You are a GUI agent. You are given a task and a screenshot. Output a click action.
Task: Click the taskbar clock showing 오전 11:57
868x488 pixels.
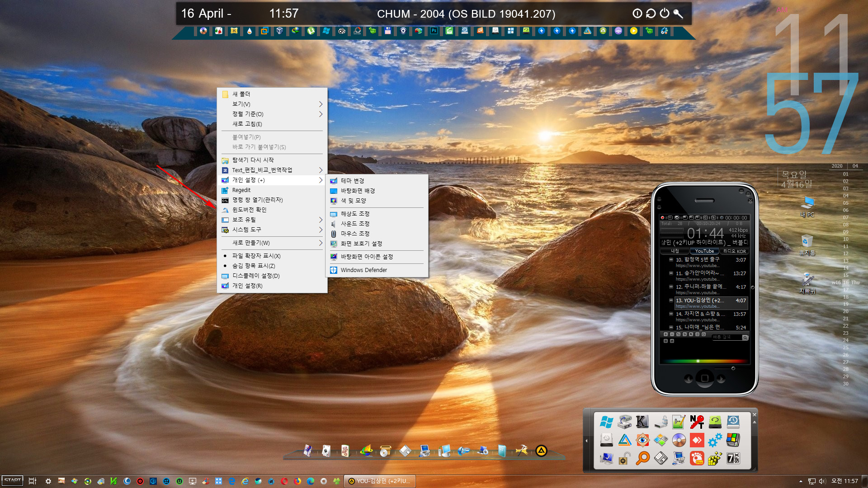(x=844, y=481)
